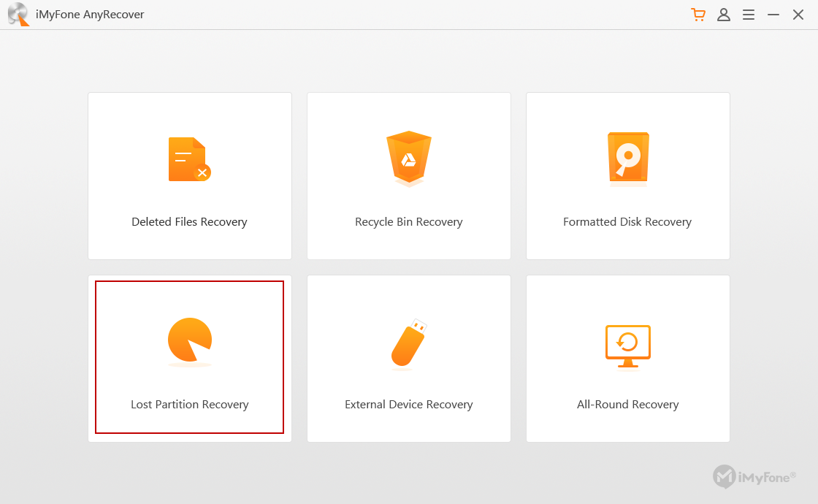Viewport: 818px width, 504px height.
Task: Launch Recycle Bin Recovery
Action: click(408, 175)
